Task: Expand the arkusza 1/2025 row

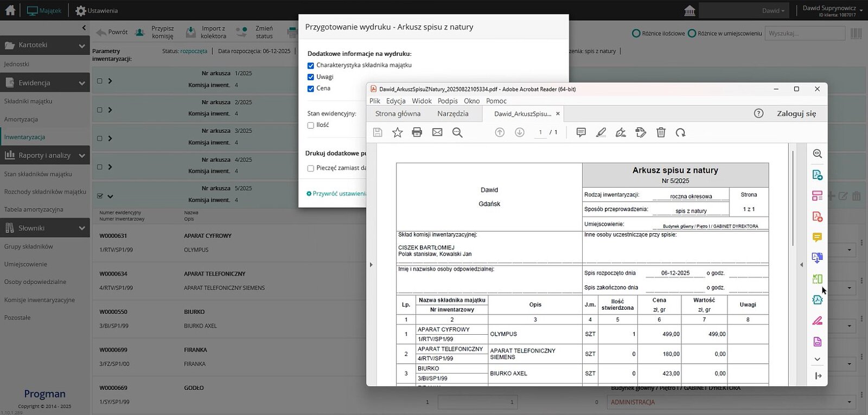Action: pyautogui.click(x=110, y=81)
